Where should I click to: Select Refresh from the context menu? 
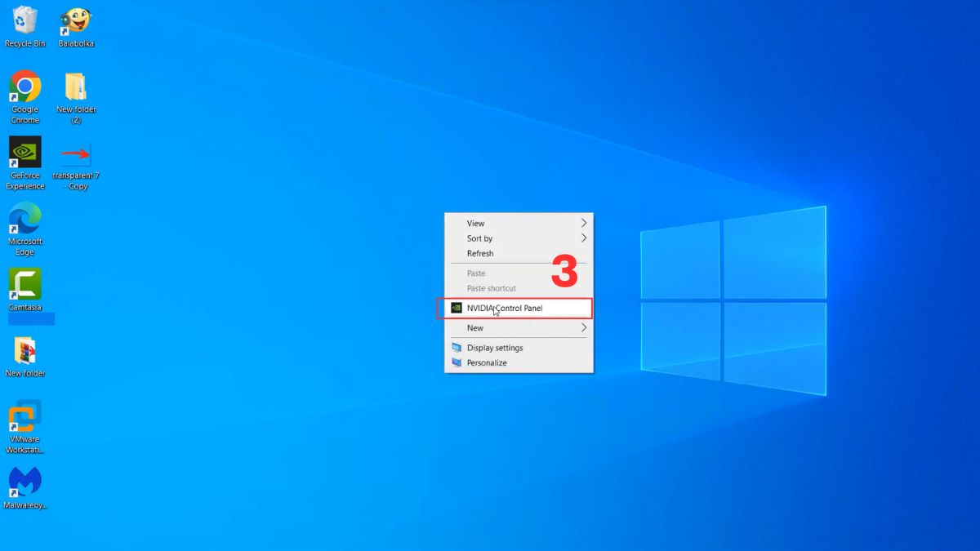[482, 253]
